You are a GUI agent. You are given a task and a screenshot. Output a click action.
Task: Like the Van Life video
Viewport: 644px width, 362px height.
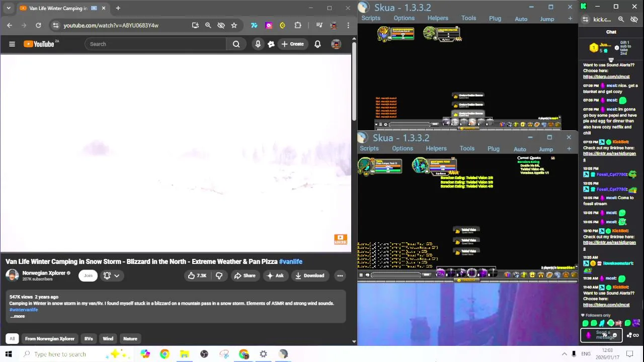(x=197, y=276)
